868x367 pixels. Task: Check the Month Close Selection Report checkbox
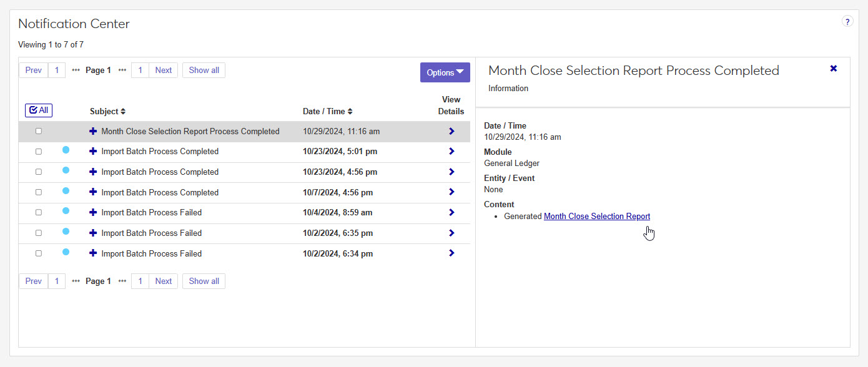click(39, 132)
